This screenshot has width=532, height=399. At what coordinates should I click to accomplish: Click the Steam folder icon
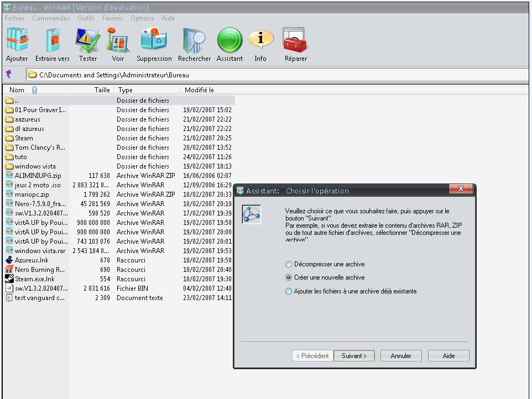[9, 138]
